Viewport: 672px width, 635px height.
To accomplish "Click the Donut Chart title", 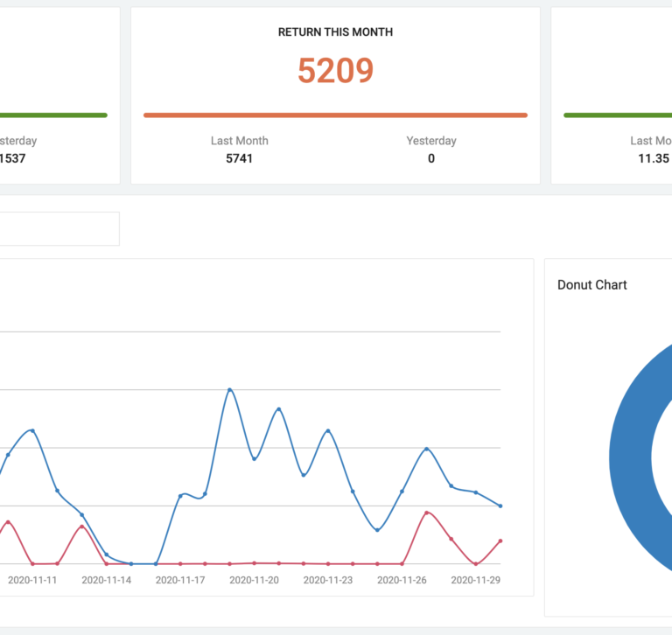I will (x=591, y=284).
